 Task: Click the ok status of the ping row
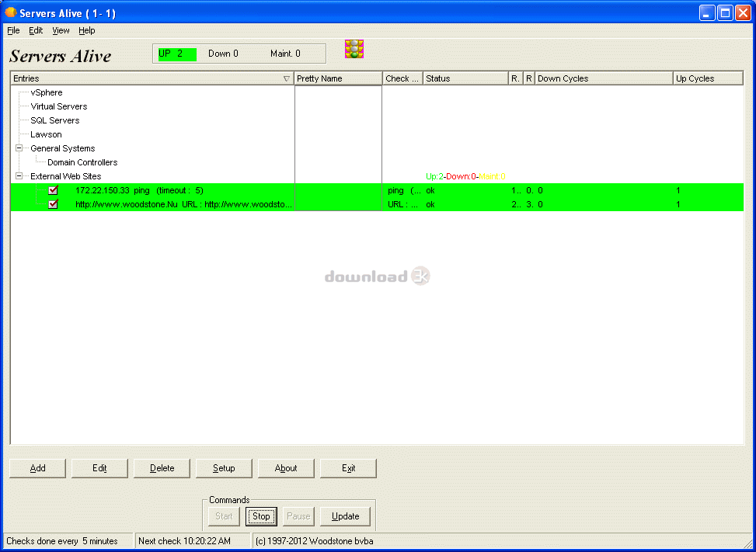click(x=430, y=191)
